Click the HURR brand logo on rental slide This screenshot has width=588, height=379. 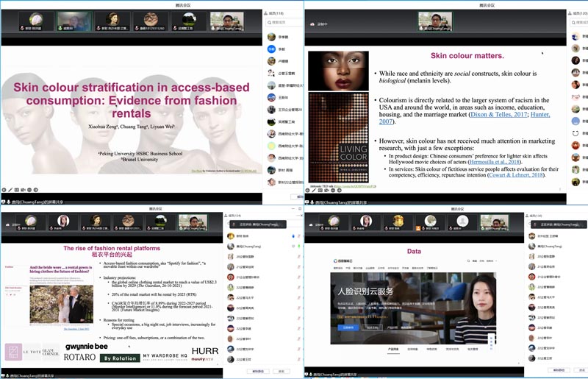(x=205, y=352)
